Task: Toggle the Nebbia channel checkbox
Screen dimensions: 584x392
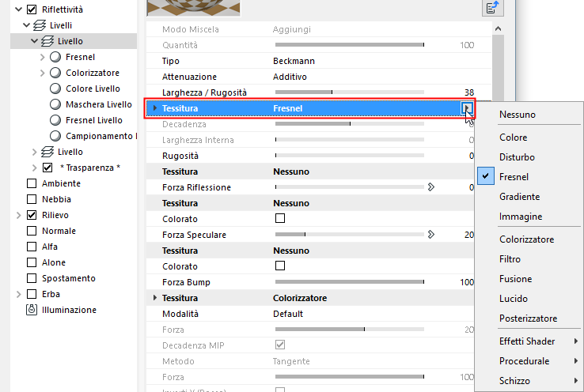Action: [x=32, y=199]
